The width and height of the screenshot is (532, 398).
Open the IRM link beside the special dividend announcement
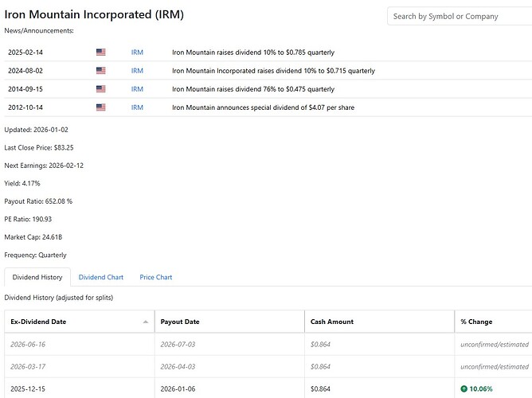(137, 107)
